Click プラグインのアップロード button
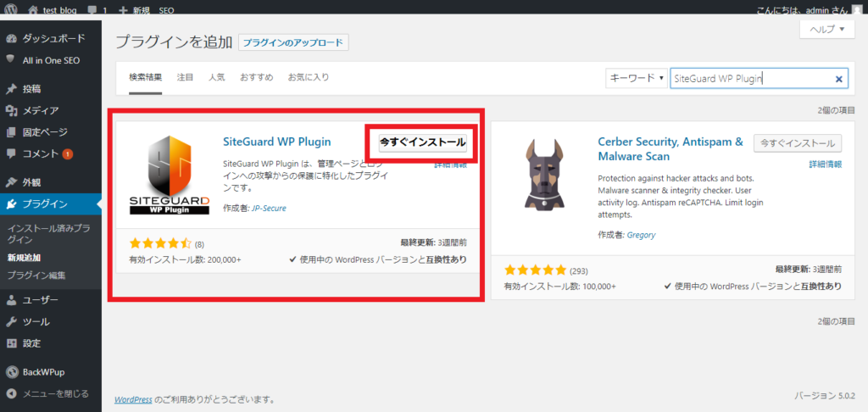 (293, 42)
